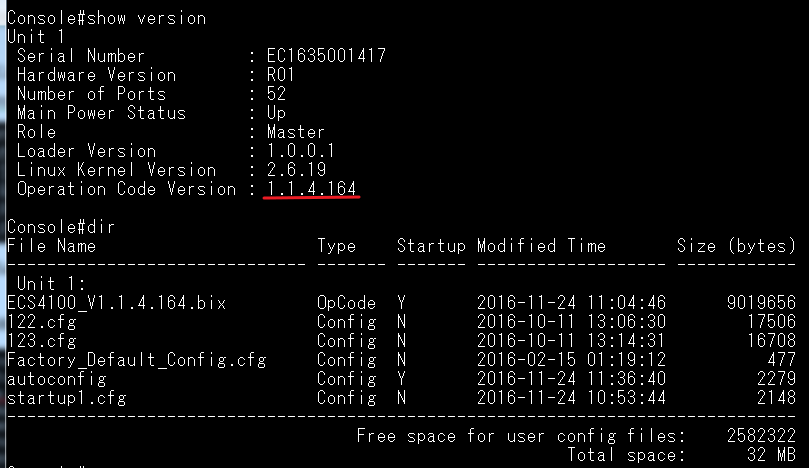The image size is (809, 468).
Task: Click the 122.cfg file entry
Action: tap(42, 322)
